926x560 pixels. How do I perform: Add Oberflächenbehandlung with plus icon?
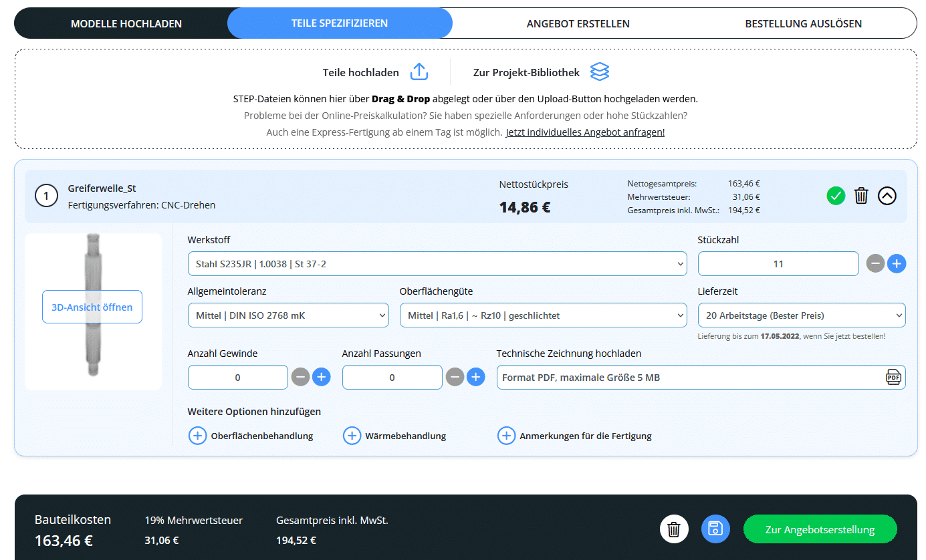pyautogui.click(x=197, y=436)
